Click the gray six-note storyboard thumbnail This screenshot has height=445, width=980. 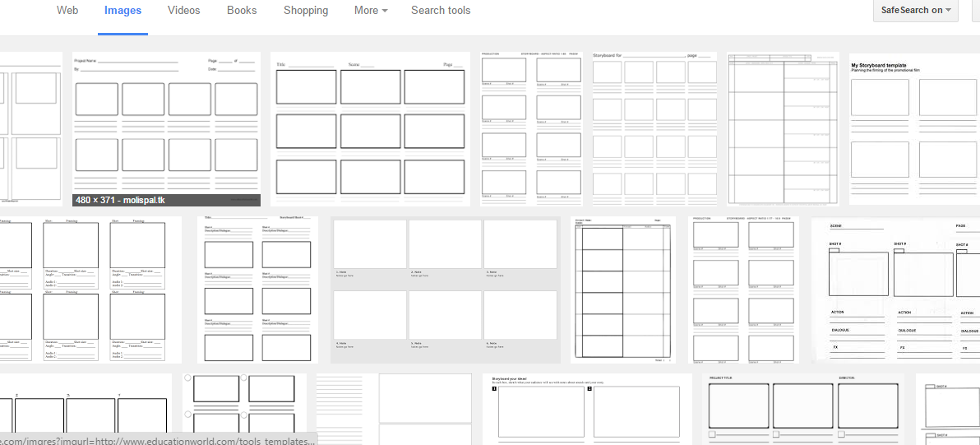coord(445,290)
